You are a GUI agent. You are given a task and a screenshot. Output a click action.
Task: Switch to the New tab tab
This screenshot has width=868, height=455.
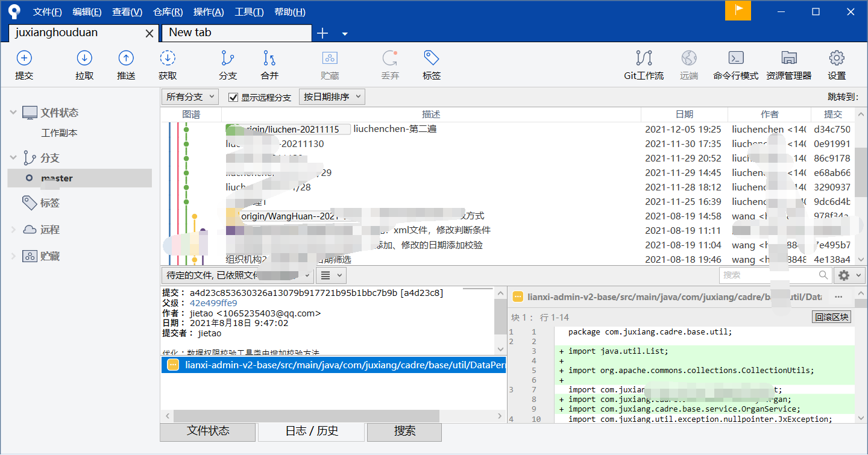(x=236, y=33)
